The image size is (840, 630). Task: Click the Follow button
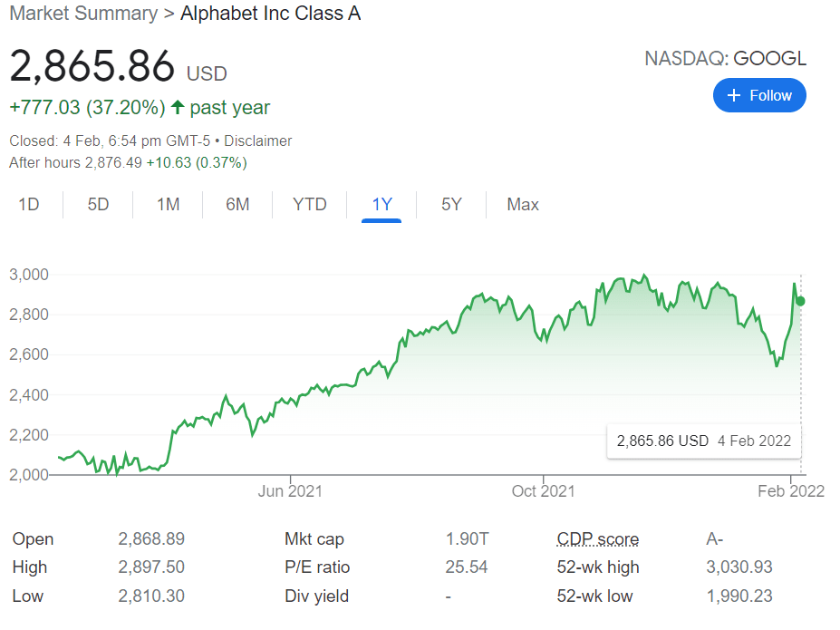tap(759, 95)
